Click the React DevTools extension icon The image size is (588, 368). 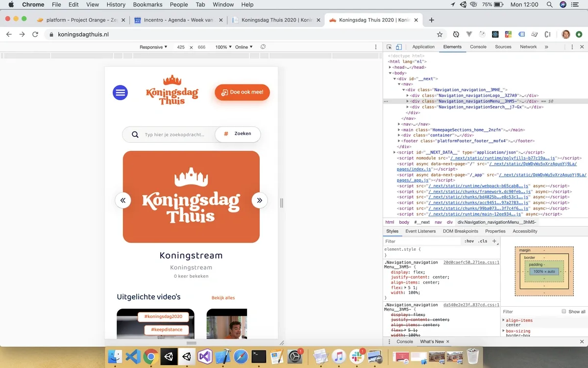pos(495,34)
